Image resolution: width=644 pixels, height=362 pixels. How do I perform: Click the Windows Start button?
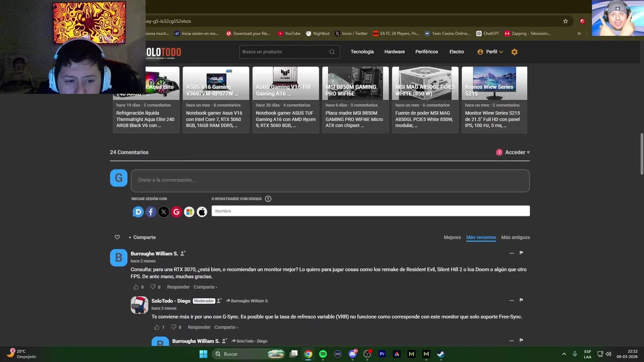pyautogui.click(x=203, y=354)
